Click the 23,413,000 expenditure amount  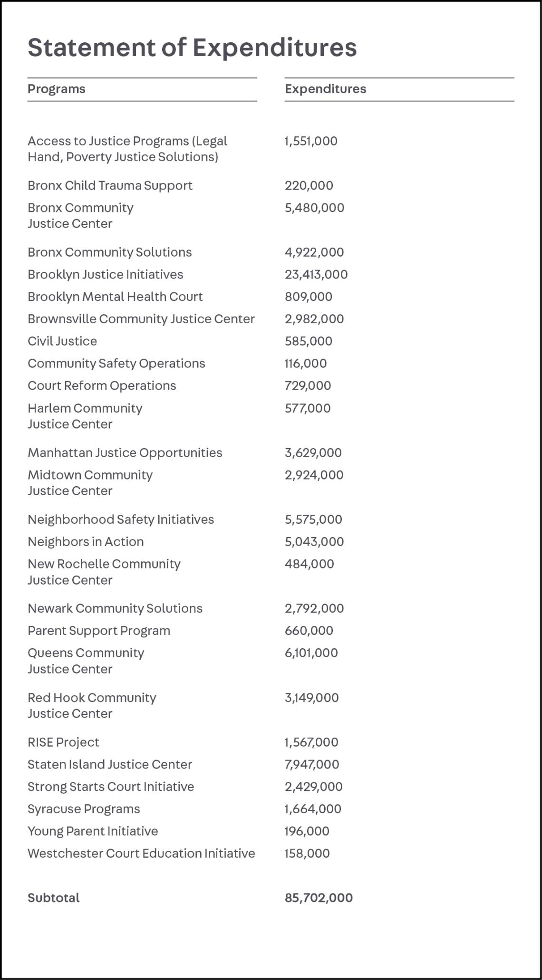click(x=316, y=275)
